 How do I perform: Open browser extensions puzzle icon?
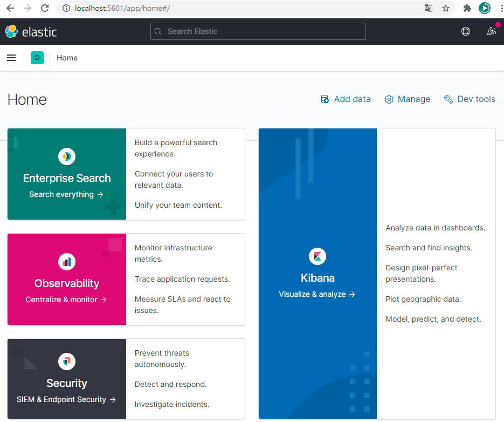pyautogui.click(x=467, y=8)
